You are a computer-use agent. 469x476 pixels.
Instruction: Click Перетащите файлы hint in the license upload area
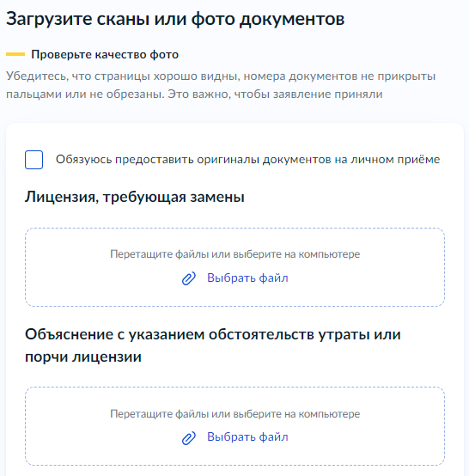tap(235, 254)
